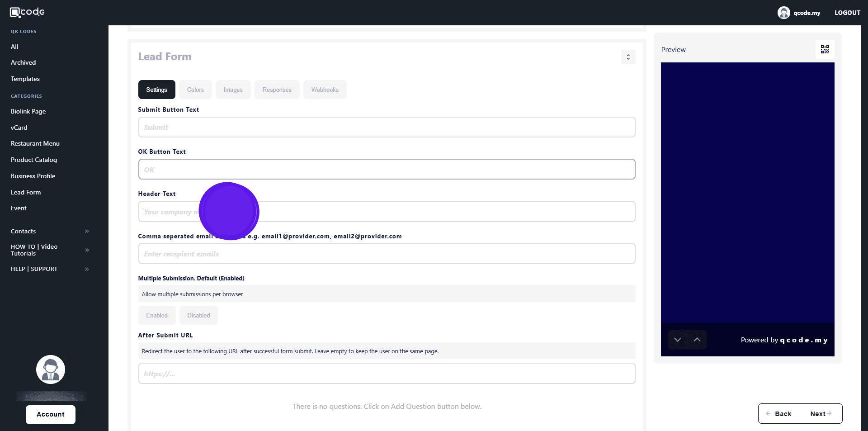Open Restaurant Menu category in sidebar
The image size is (868, 431).
point(35,144)
